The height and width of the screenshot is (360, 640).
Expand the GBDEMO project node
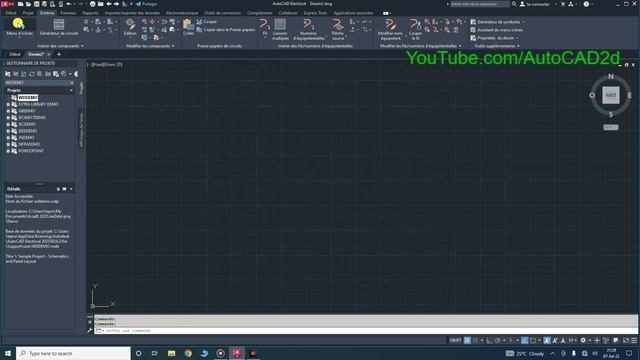tap(8, 111)
